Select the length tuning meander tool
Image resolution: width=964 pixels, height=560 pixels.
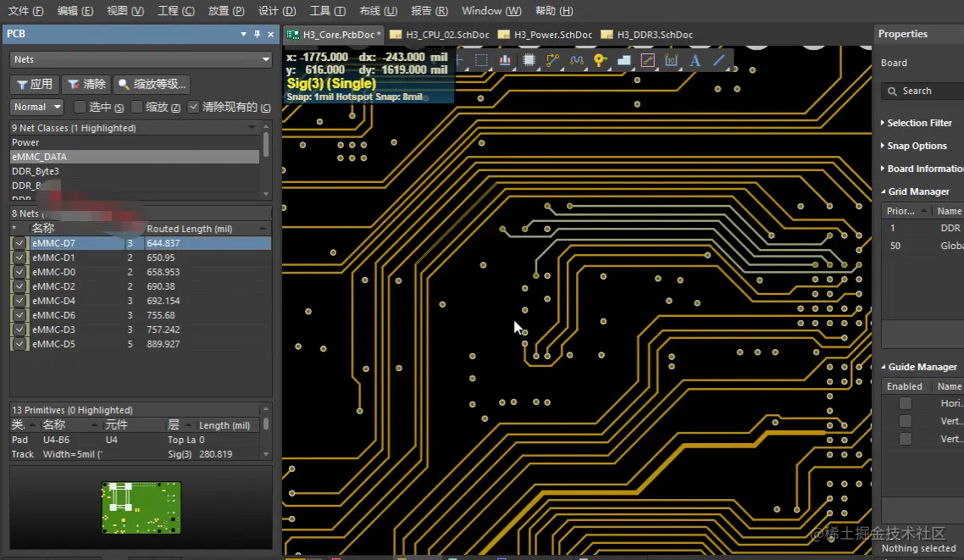pyautogui.click(x=577, y=60)
